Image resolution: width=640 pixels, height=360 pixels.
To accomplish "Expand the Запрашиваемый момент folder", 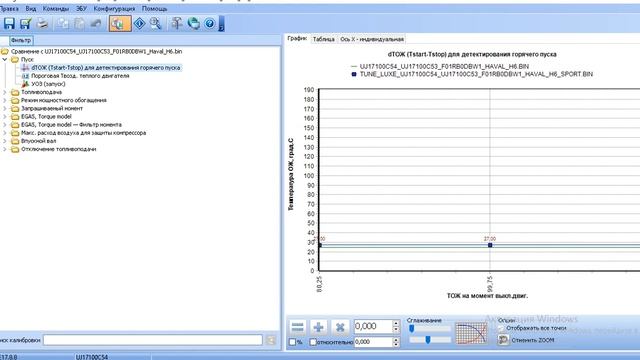I will (x=5, y=109).
